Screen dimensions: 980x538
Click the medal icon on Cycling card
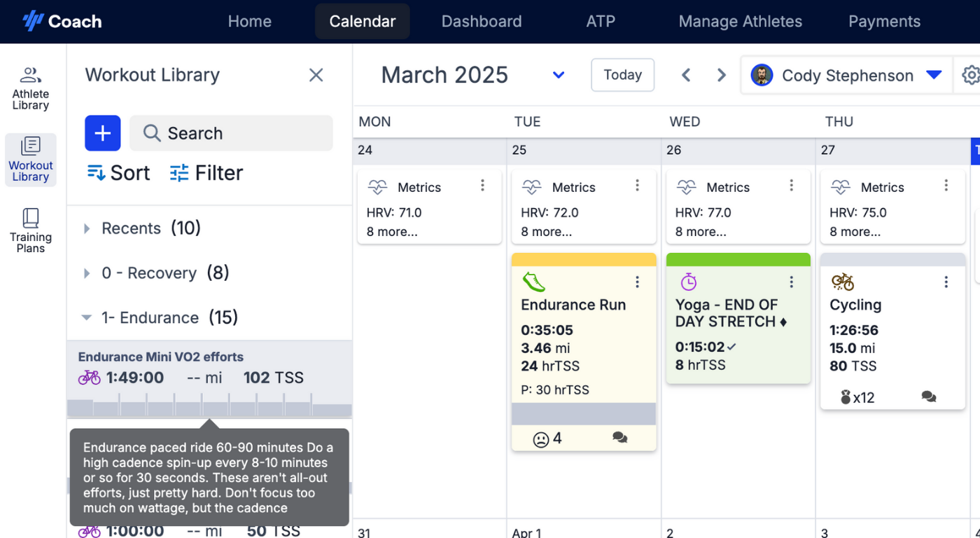(x=845, y=397)
